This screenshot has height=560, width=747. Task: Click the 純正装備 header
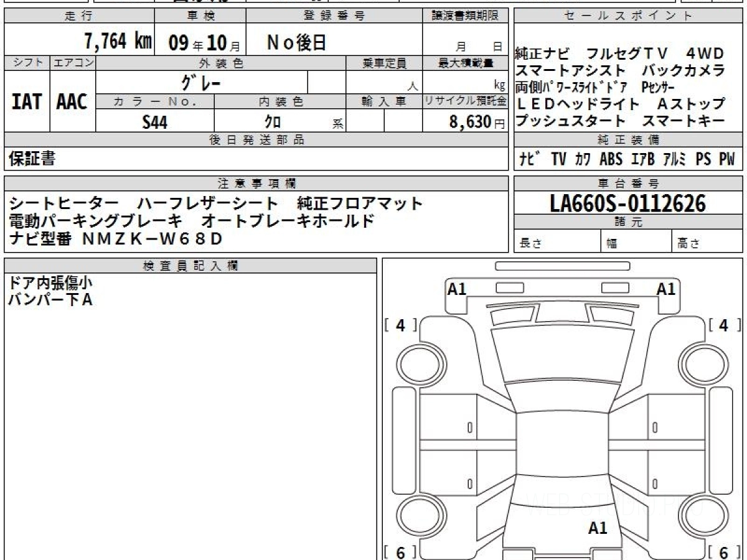pos(628,140)
